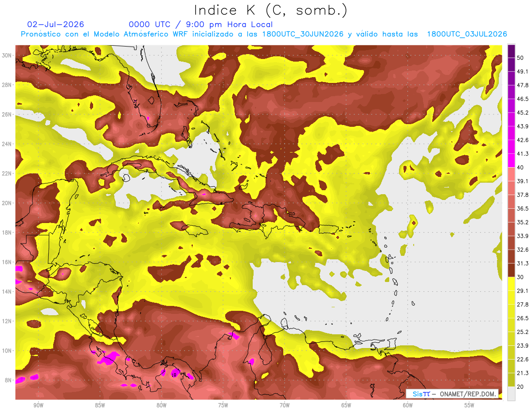This screenshot has height=411, width=532.
Task: Click the '75W' longitude axis label
Action: point(223,406)
